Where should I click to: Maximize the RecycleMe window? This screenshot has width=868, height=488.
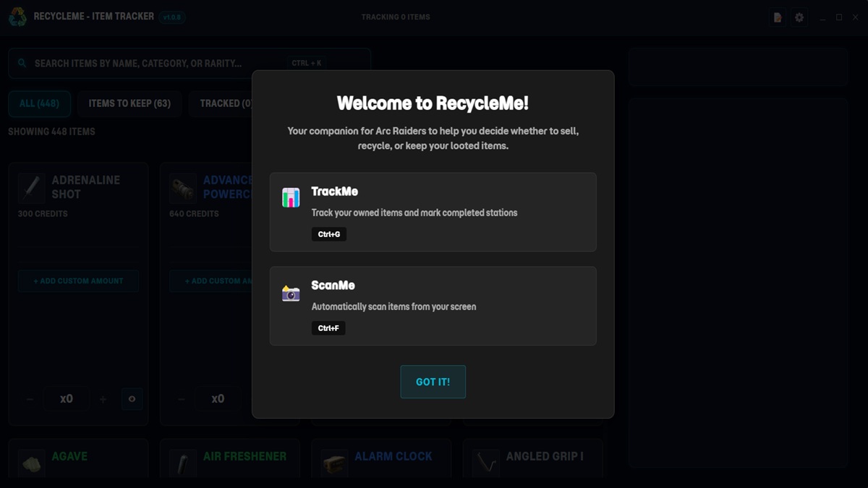(839, 17)
